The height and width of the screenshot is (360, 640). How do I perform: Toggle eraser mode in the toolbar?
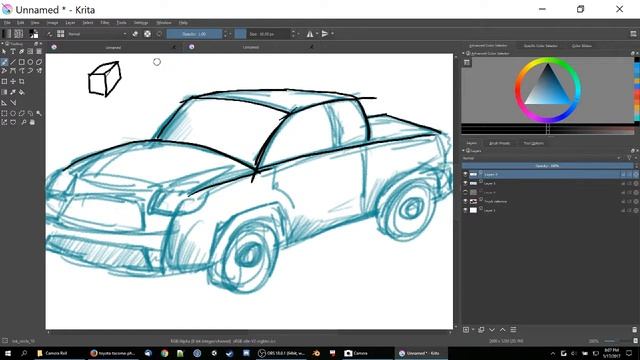[136, 34]
